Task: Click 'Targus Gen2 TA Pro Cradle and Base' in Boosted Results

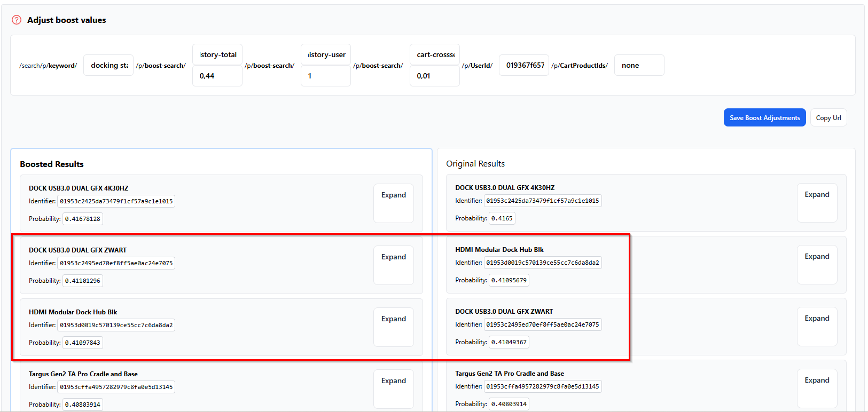Action: pyautogui.click(x=83, y=374)
